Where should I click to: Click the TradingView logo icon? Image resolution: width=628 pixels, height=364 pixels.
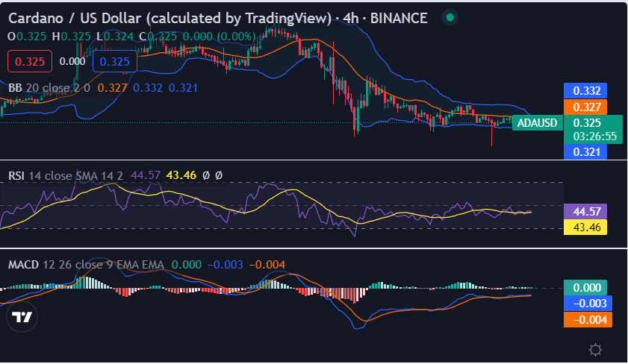[22, 317]
